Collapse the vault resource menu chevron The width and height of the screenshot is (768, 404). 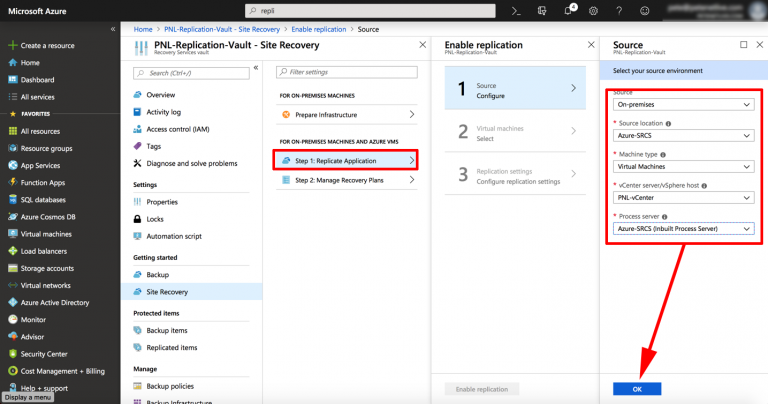coord(256,68)
